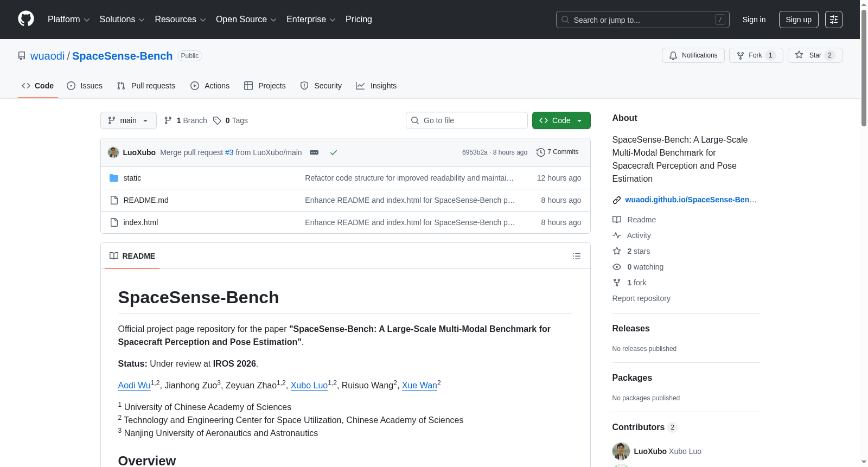868x467 pixels.
Task: Open LuoXubo's contributor avatar in sidebar
Action: coord(621,451)
